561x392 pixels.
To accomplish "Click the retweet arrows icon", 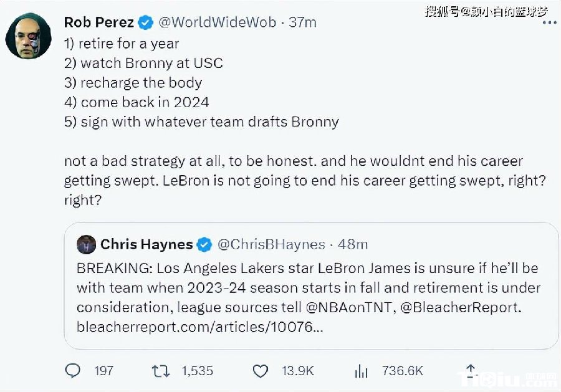I will coord(161,371).
